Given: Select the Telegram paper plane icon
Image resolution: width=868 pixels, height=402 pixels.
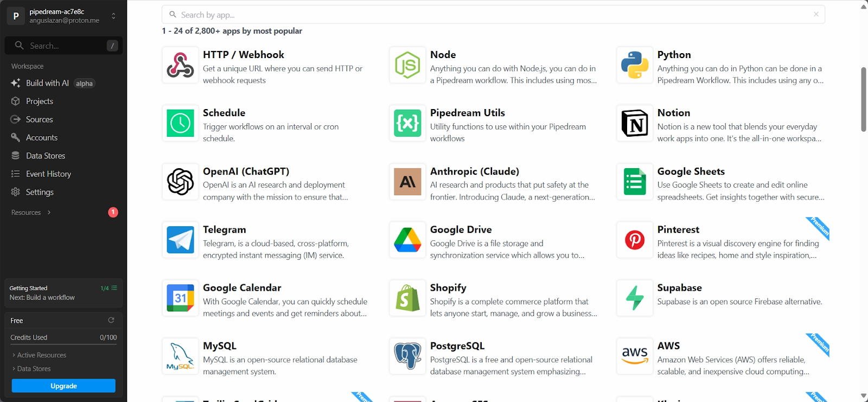Looking at the screenshot, I should coord(180,240).
